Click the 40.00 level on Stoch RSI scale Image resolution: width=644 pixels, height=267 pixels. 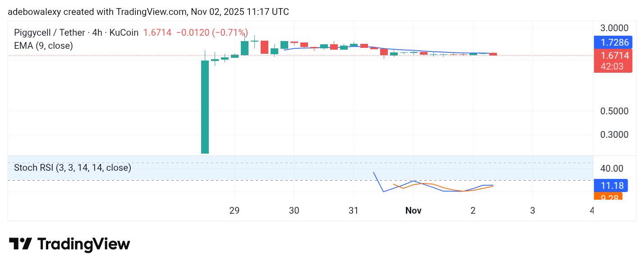(x=611, y=169)
